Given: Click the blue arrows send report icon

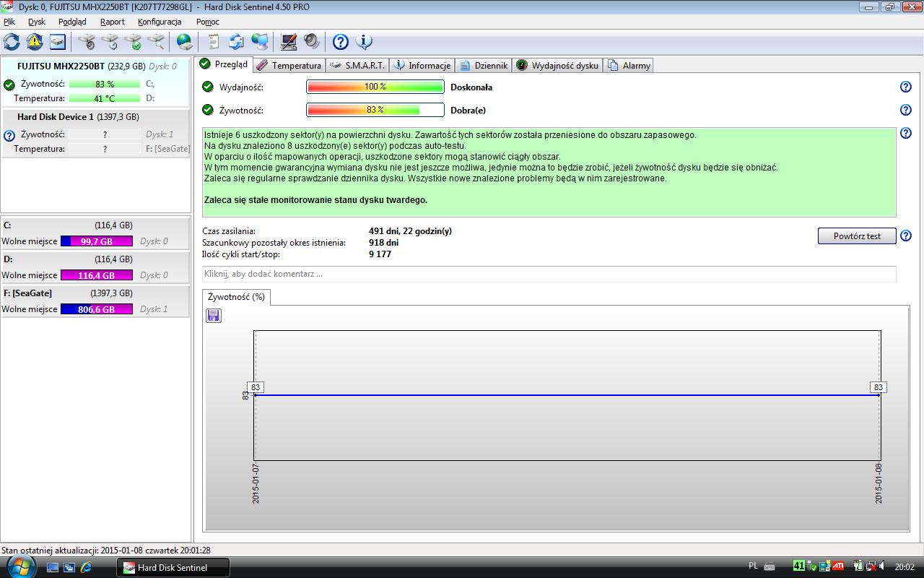Looking at the screenshot, I should point(236,42).
